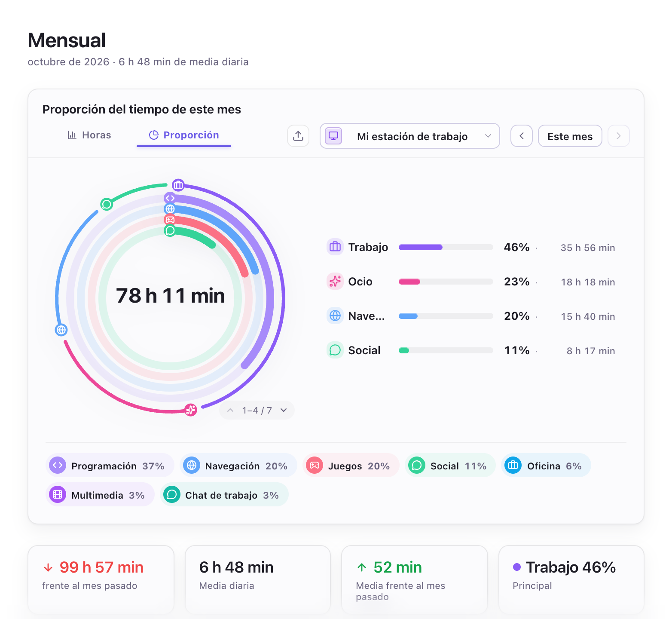The height and width of the screenshot is (619, 672).
Task: Click the pink sparkle Ocio marker on the ring
Action: click(x=191, y=410)
